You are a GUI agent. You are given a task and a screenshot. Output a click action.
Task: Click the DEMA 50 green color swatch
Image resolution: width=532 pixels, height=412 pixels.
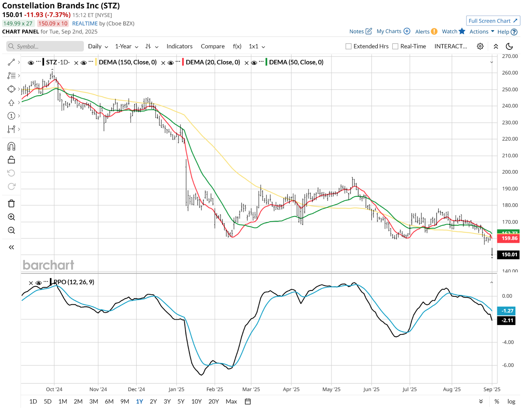[266, 62]
